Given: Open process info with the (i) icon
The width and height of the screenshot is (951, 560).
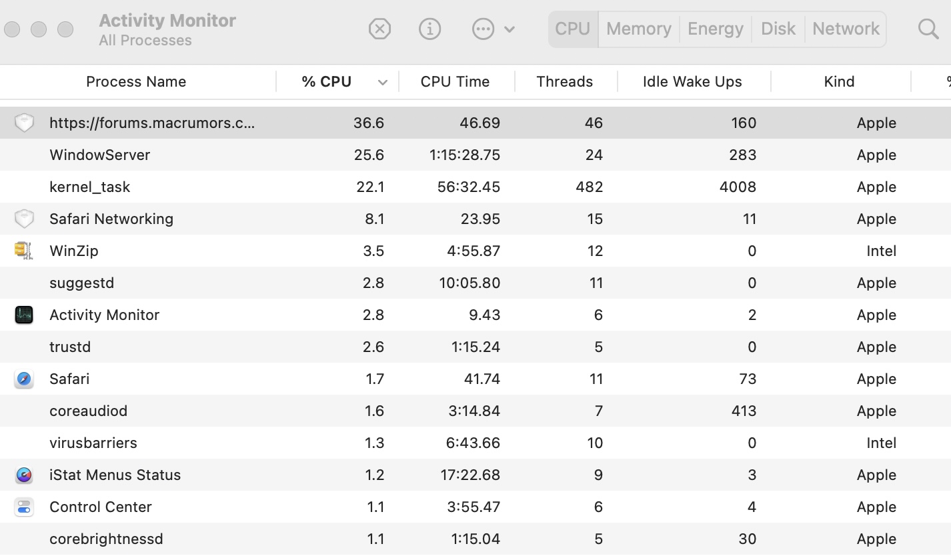Looking at the screenshot, I should pyautogui.click(x=429, y=29).
